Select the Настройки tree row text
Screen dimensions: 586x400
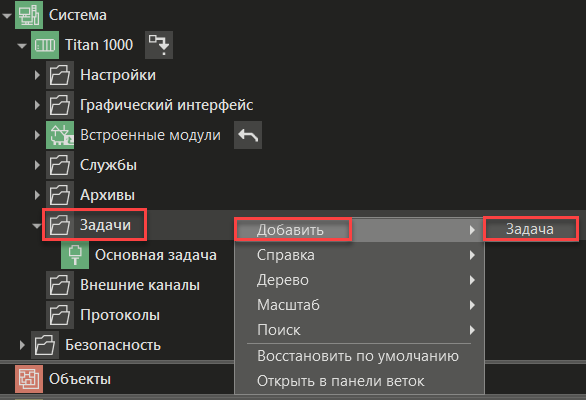click(x=118, y=75)
